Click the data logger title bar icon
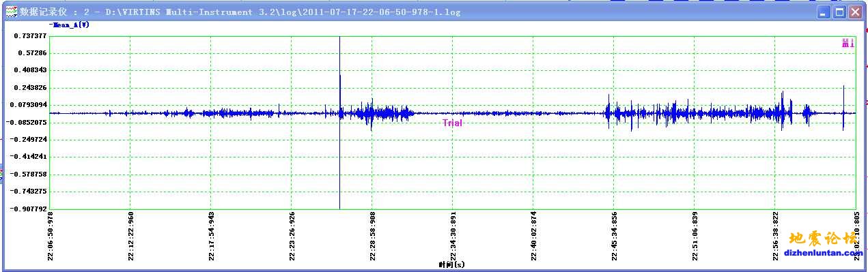 tap(11, 12)
